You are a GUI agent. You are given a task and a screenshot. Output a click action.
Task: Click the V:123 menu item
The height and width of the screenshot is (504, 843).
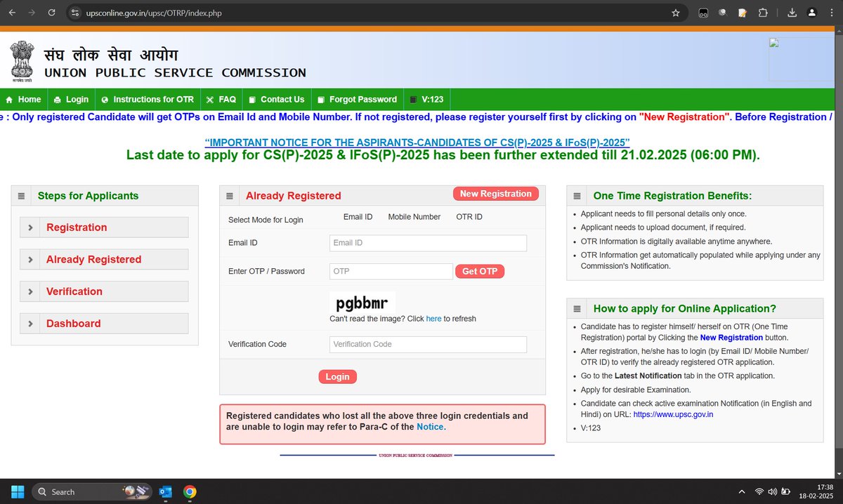click(x=427, y=100)
